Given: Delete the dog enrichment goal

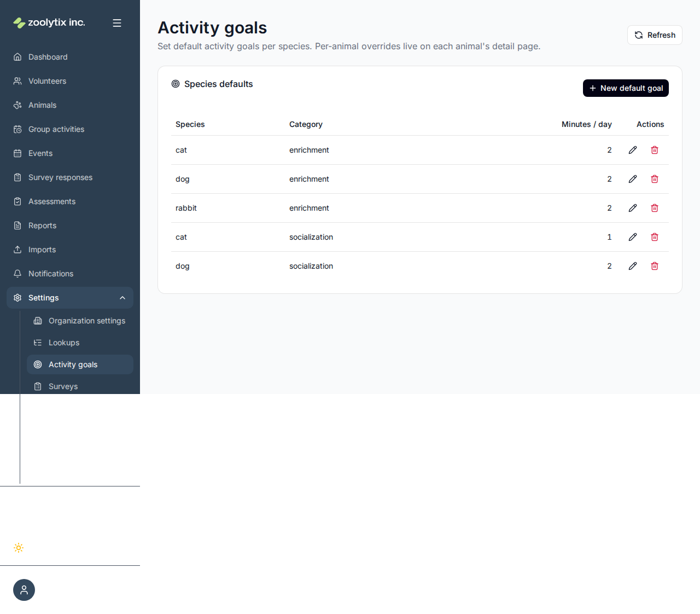Looking at the screenshot, I should point(655,179).
